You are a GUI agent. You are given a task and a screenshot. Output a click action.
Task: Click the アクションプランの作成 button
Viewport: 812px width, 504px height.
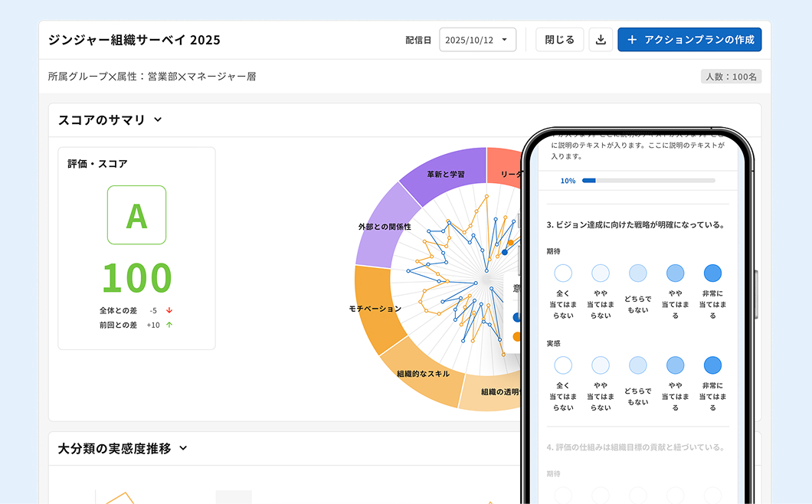pyautogui.click(x=689, y=40)
